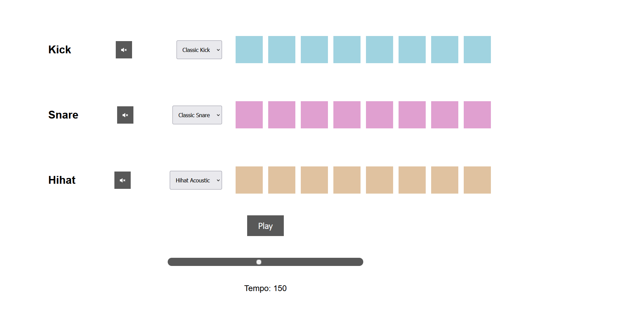Activate the second tan Hihat pad

282,180
